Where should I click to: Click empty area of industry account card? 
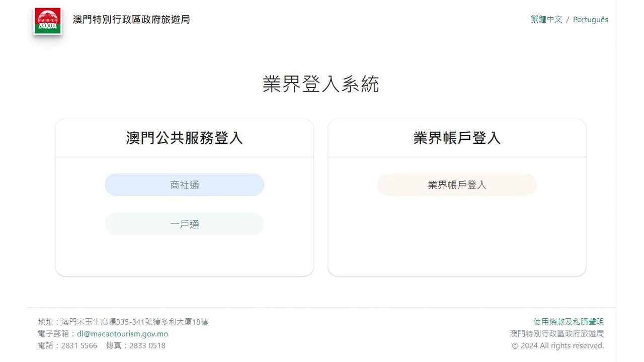click(x=457, y=236)
